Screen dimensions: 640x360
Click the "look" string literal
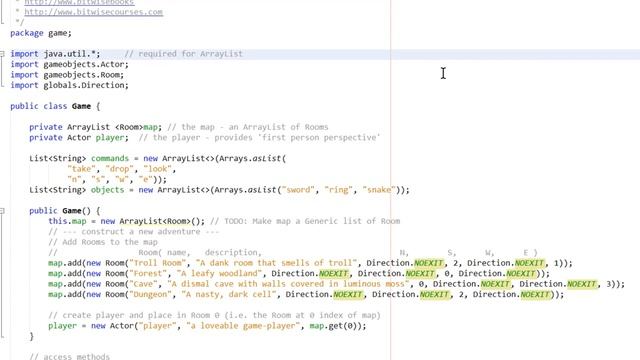click(158, 169)
